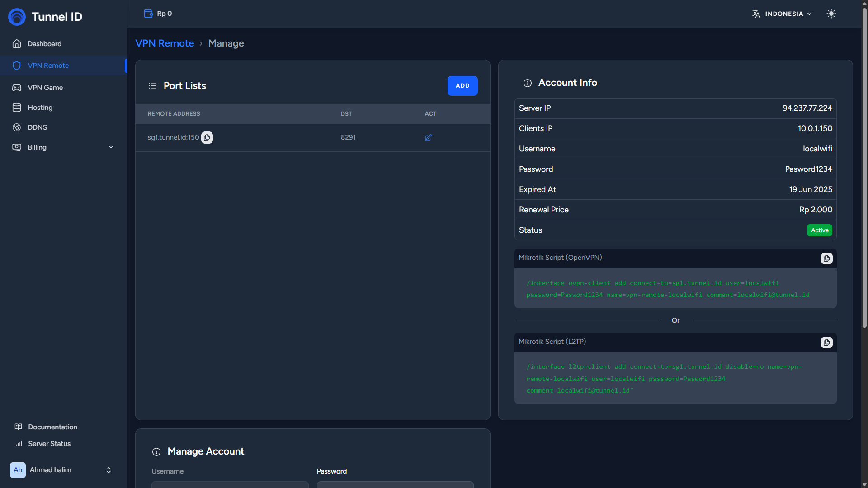The height and width of the screenshot is (488, 868).
Task: Click the Manage Account username field
Action: (x=230, y=484)
